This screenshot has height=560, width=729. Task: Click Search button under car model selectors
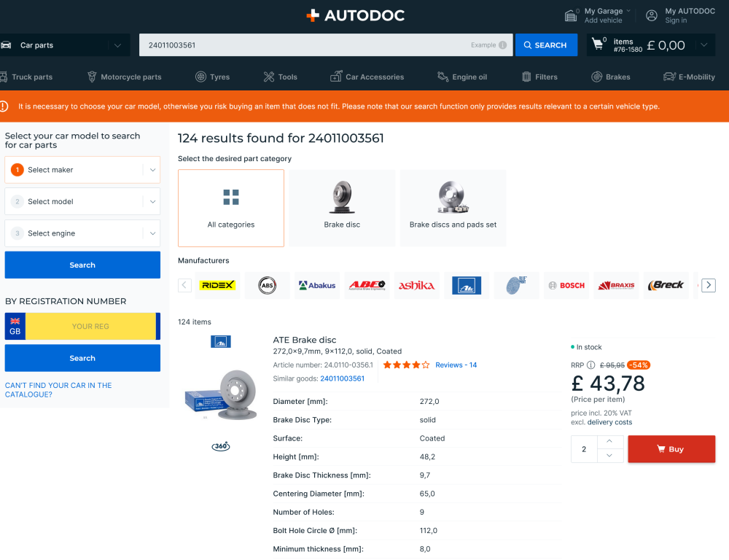pos(83,265)
